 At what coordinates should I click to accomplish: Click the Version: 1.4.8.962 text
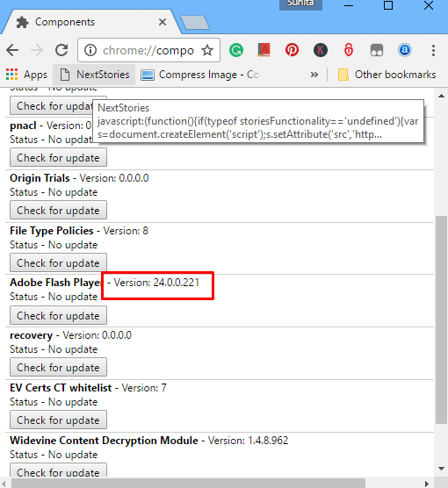pos(248,441)
